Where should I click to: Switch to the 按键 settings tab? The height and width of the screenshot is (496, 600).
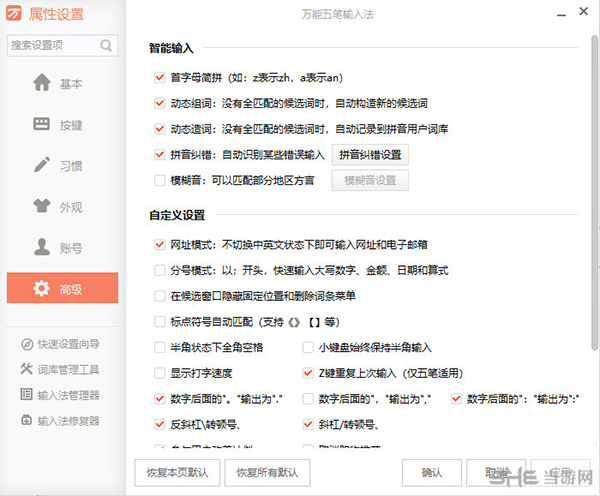[62, 124]
